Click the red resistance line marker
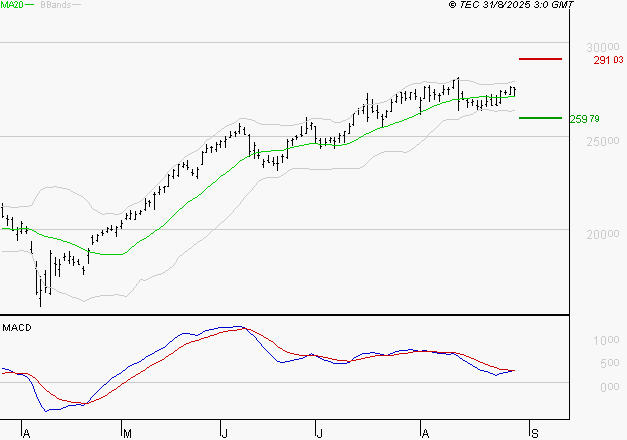 click(540, 59)
